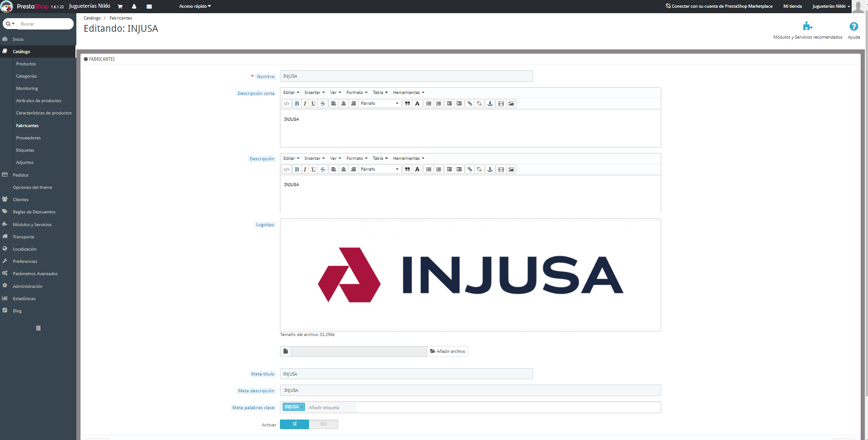The width and height of the screenshot is (868, 440).
Task: Open Pedidos section in sidebar
Action: tap(20, 175)
